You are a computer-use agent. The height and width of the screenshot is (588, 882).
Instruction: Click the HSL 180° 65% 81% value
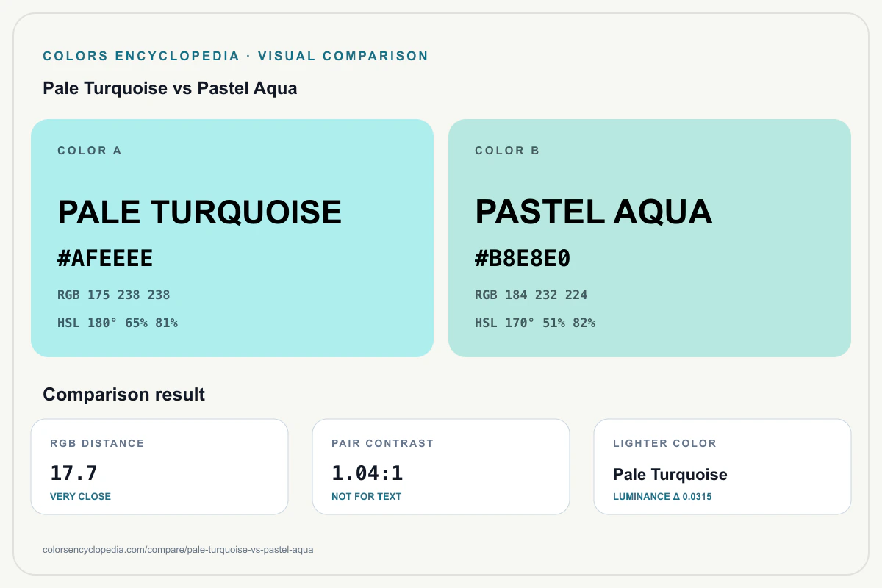click(118, 323)
